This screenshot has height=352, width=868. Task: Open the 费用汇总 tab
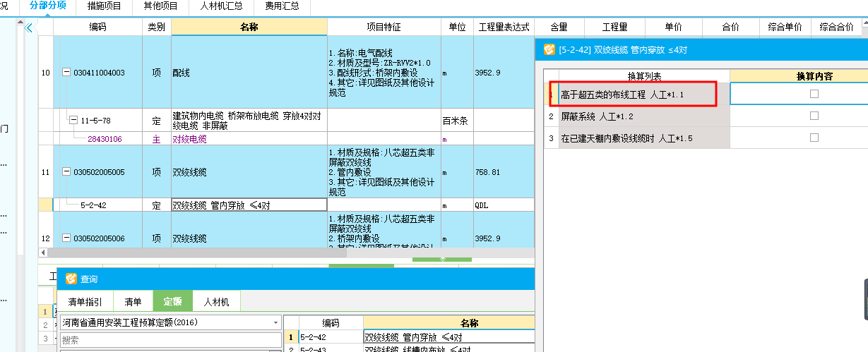[282, 6]
